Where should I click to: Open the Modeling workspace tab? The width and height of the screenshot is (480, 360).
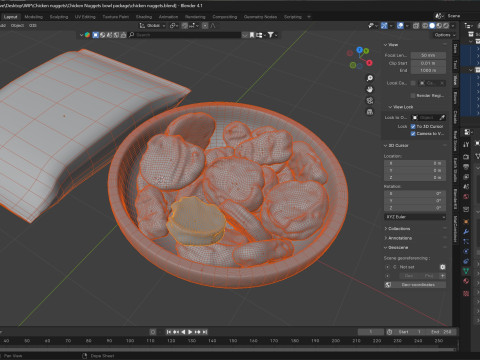point(34,17)
